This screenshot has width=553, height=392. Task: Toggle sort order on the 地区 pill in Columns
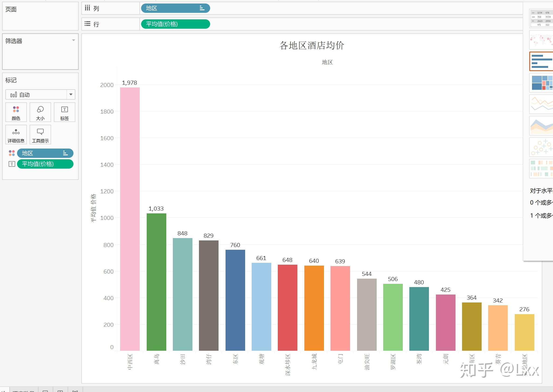tap(202, 8)
